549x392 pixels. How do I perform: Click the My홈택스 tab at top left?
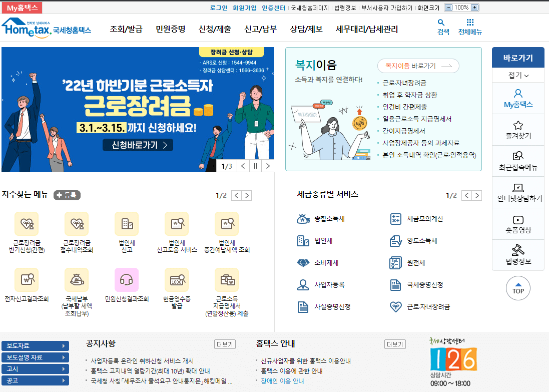point(22,8)
